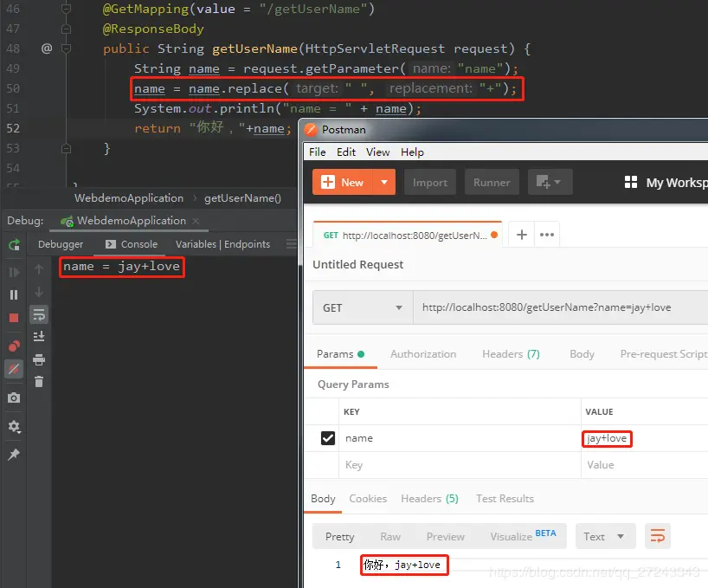Expand the New button dropdown arrow
The width and height of the screenshot is (708, 588).
pos(384,183)
